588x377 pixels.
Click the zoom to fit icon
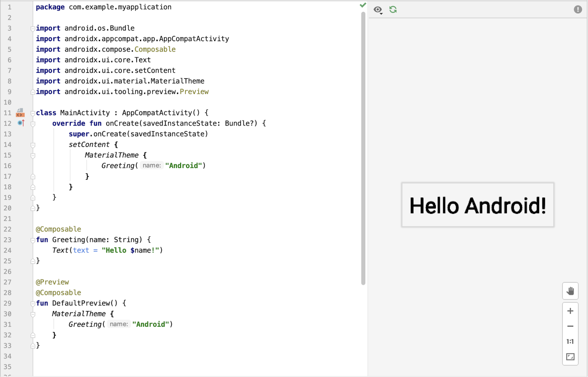(570, 357)
